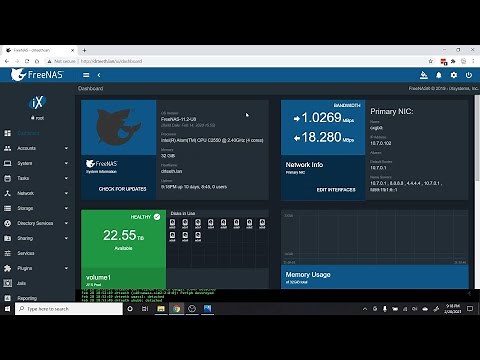Click the Chrome taskbar icon

coord(176,309)
